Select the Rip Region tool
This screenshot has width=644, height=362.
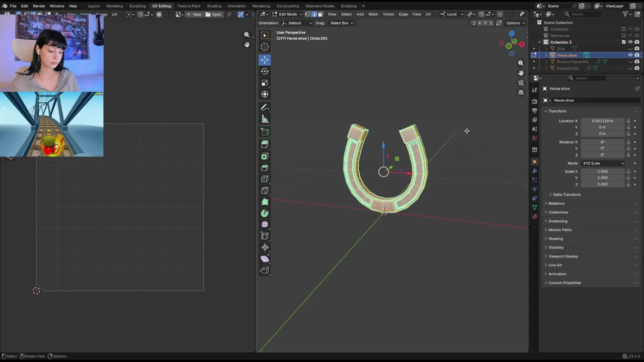[265, 270]
